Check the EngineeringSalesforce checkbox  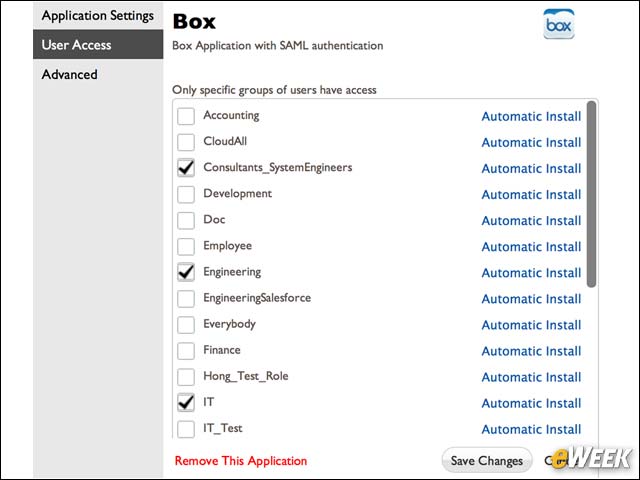tap(186, 299)
